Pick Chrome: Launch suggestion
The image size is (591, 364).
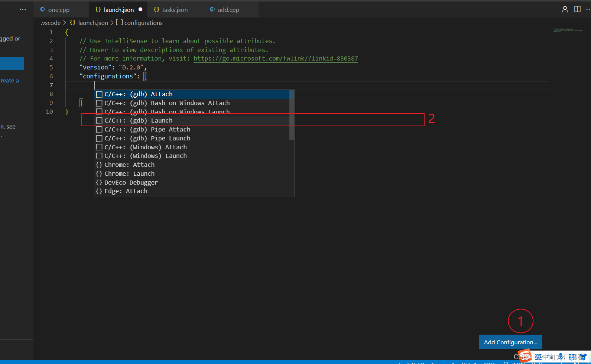click(x=192, y=174)
